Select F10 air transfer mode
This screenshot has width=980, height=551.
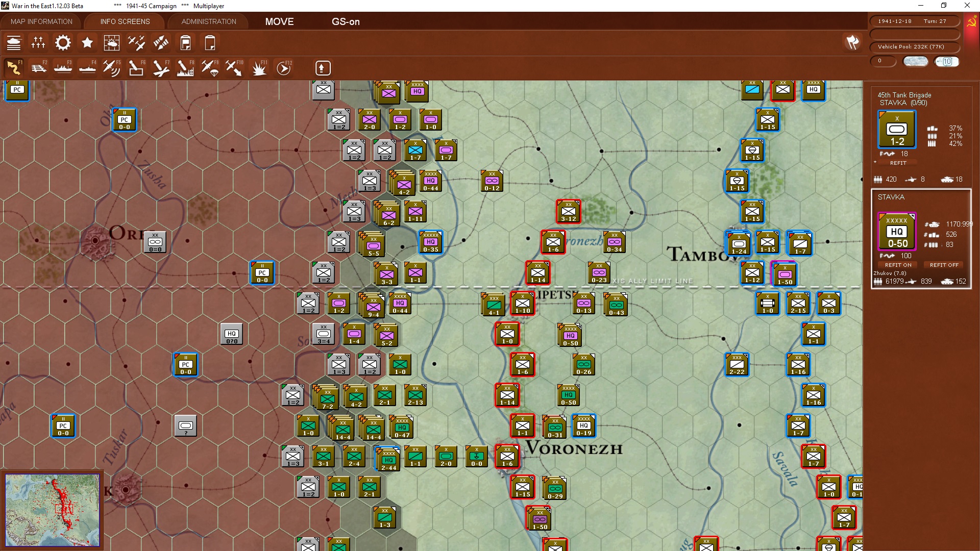tap(234, 68)
